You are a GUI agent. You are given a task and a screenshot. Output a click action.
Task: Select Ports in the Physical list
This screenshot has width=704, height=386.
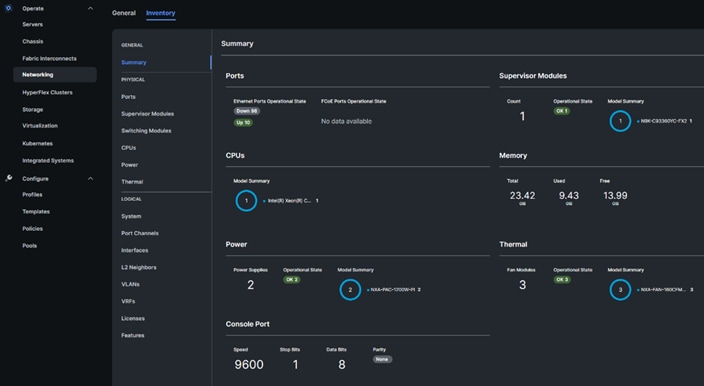pos(128,96)
